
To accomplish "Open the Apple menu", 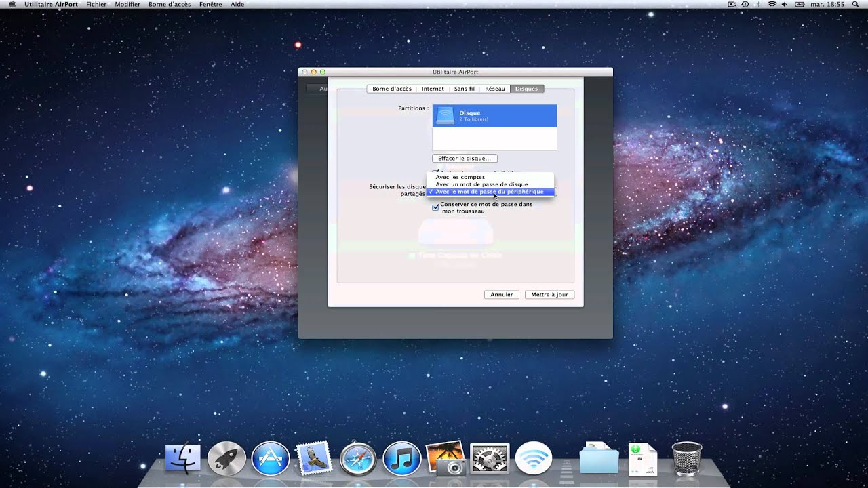I will [12, 4].
